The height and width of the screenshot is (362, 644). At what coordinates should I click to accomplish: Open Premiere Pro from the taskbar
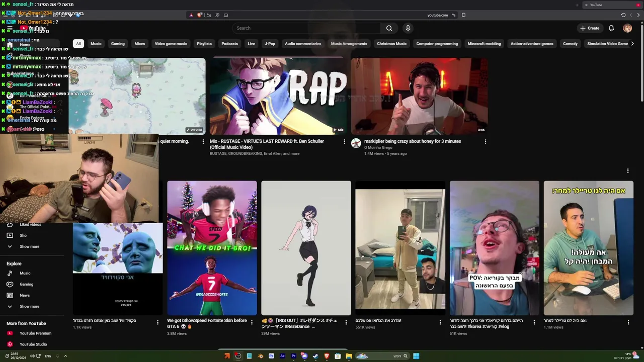click(x=293, y=356)
